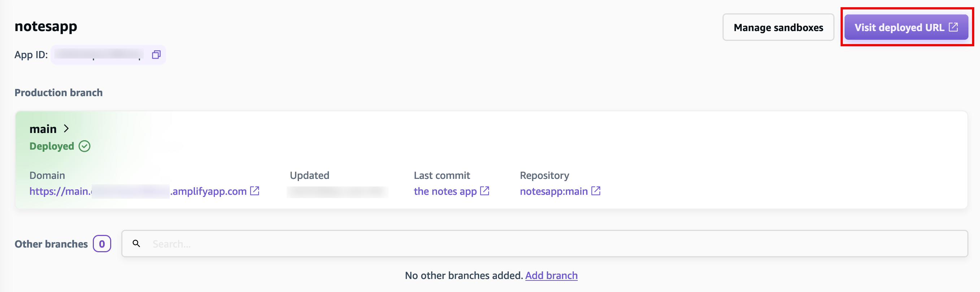Click the Other branches count badge
Screen dimensions: 980x292
click(x=102, y=244)
